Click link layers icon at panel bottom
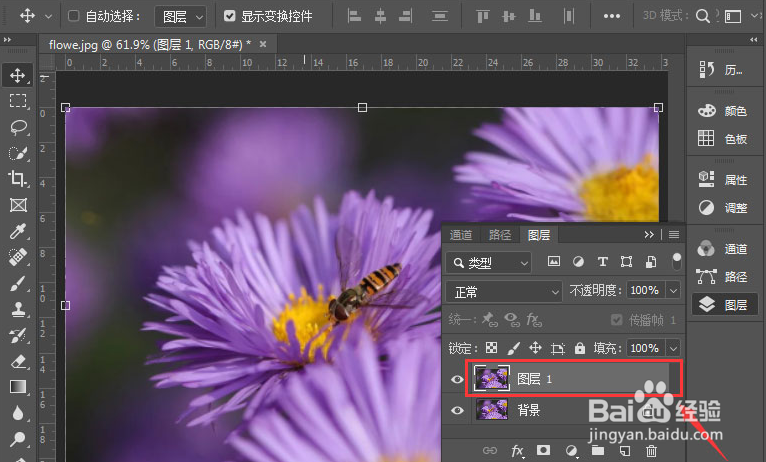The image size is (766, 462). [x=490, y=450]
